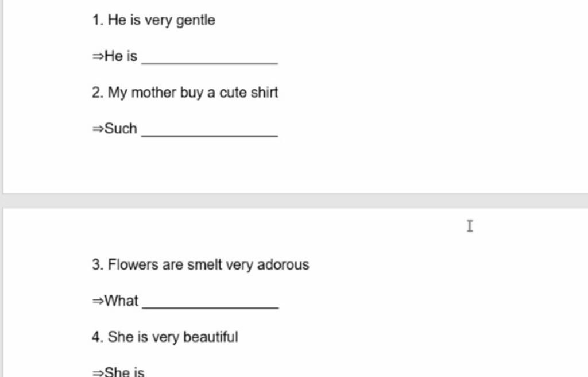
Task: Click the number "1." of the first sentence
Action: click(97, 21)
